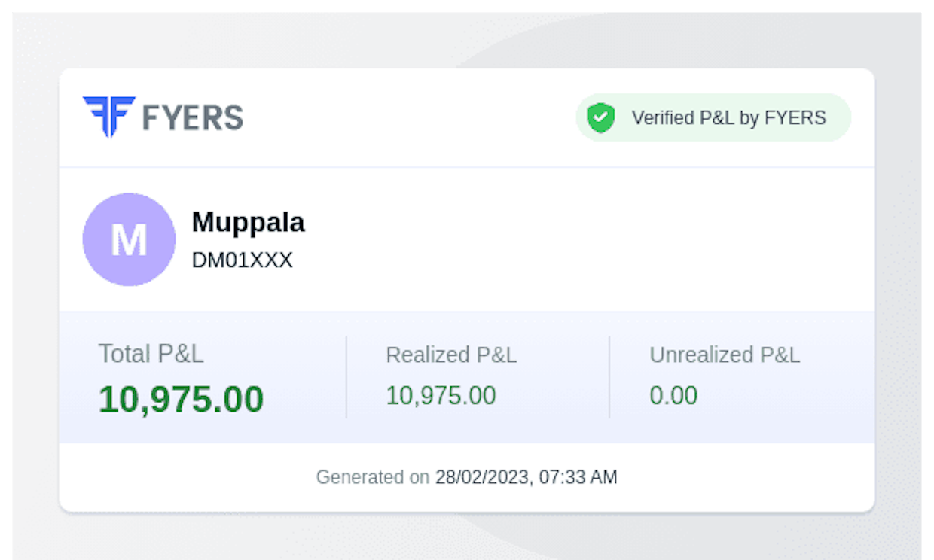Click the Realized P&L label

tap(451, 355)
